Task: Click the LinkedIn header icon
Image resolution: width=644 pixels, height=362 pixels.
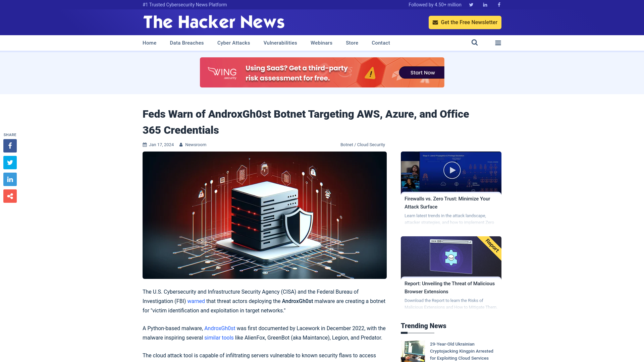Action: tap(485, 4)
